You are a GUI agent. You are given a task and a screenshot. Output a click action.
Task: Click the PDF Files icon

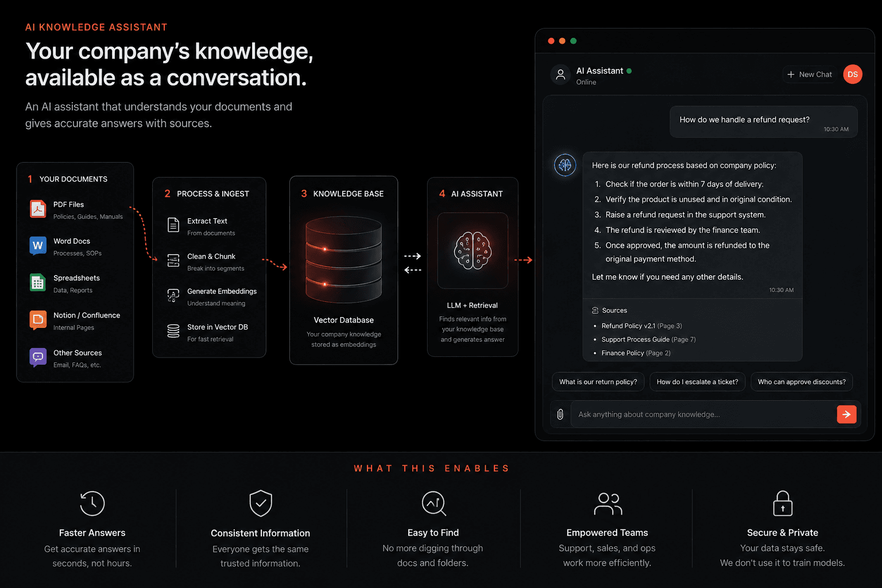(38, 209)
